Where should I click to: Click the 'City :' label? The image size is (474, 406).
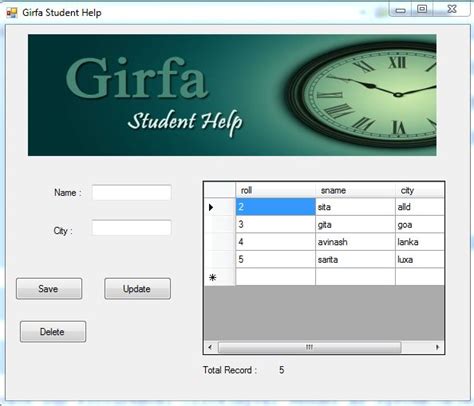(x=63, y=231)
